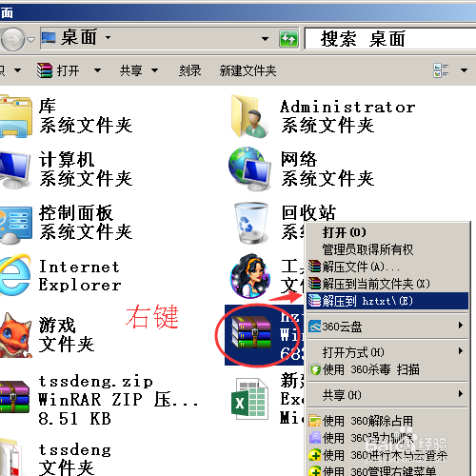This screenshot has height=476, width=476.
Task: Click the 360解除占用 folder icon in menu
Action: pos(315,421)
